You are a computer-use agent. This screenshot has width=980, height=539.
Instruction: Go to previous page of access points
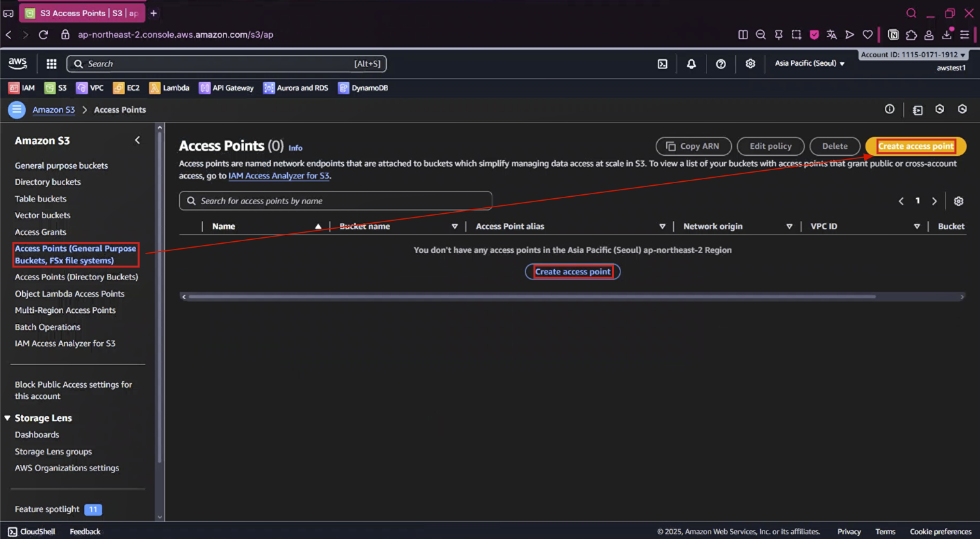[x=901, y=201]
